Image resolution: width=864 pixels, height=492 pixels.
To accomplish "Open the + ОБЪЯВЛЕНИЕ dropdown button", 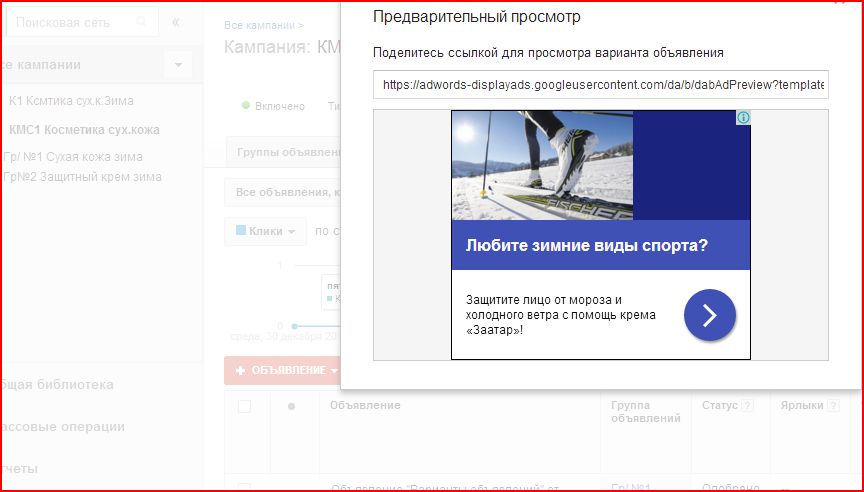I will tap(283, 371).
